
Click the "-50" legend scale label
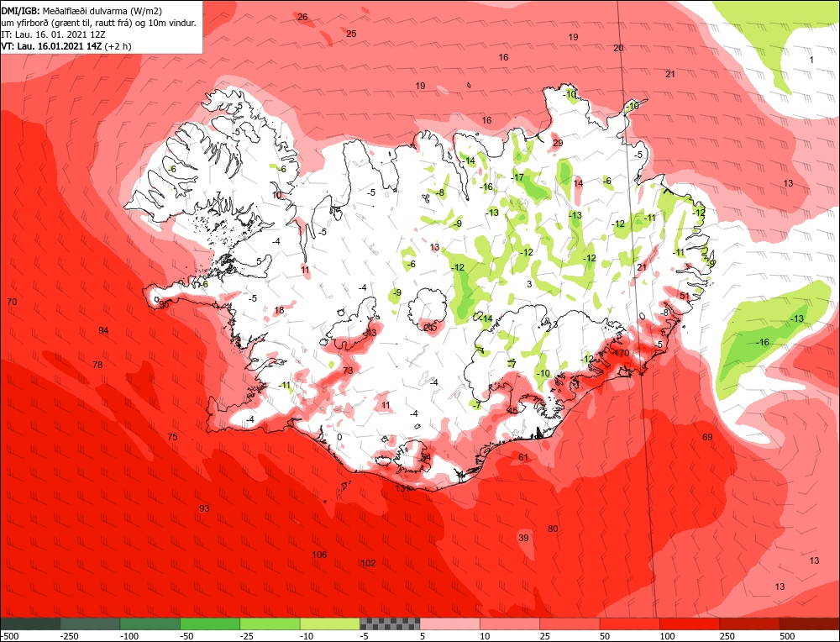pyautogui.click(x=187, y=636)
